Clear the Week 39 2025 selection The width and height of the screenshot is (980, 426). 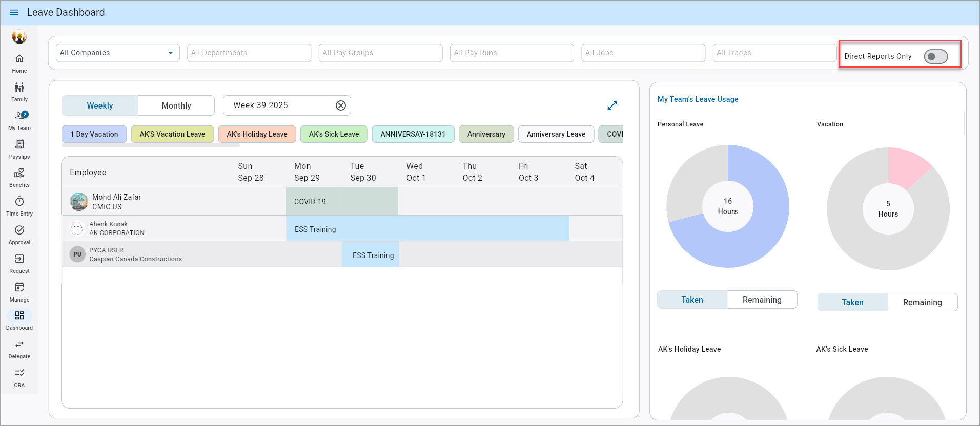pos(341,105)
